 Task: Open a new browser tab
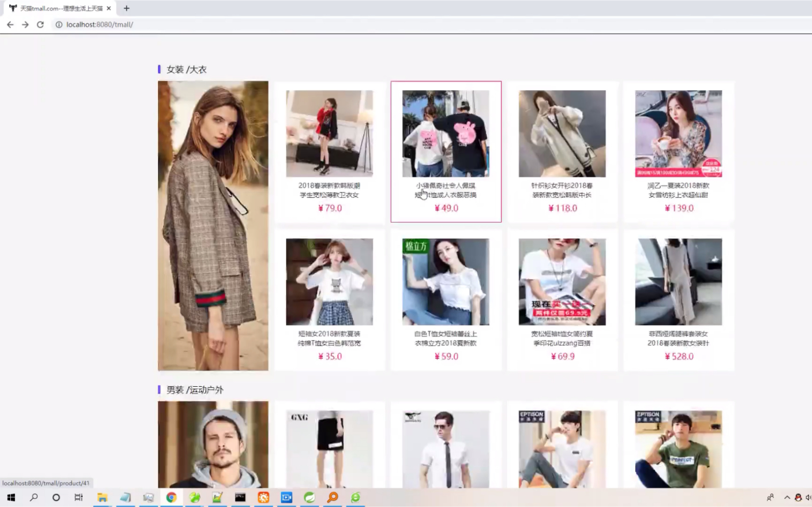[x=126, y=8]
